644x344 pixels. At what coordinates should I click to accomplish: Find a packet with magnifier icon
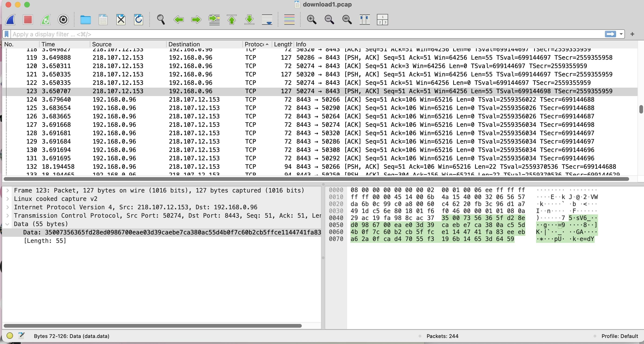pos(161,20)
